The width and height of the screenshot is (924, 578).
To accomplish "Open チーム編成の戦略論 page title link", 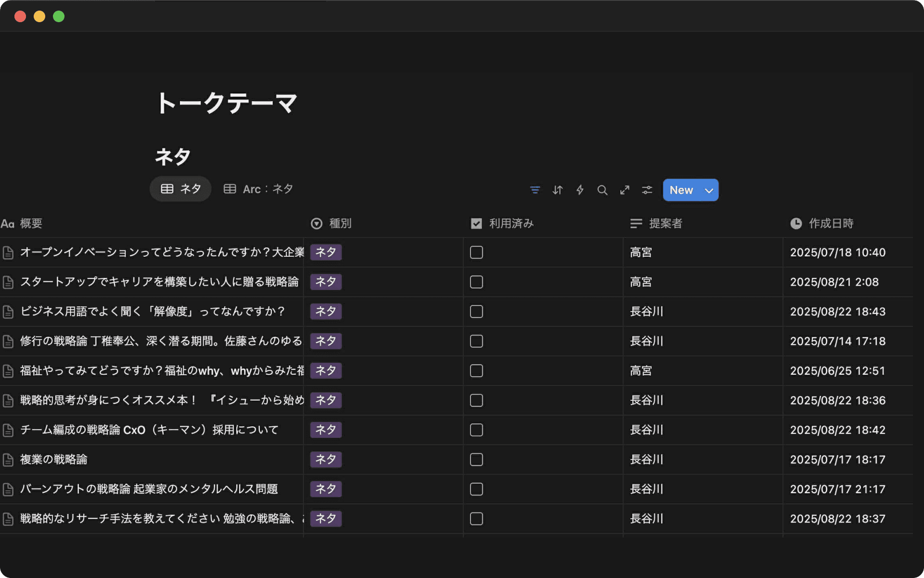I will 149,430.
